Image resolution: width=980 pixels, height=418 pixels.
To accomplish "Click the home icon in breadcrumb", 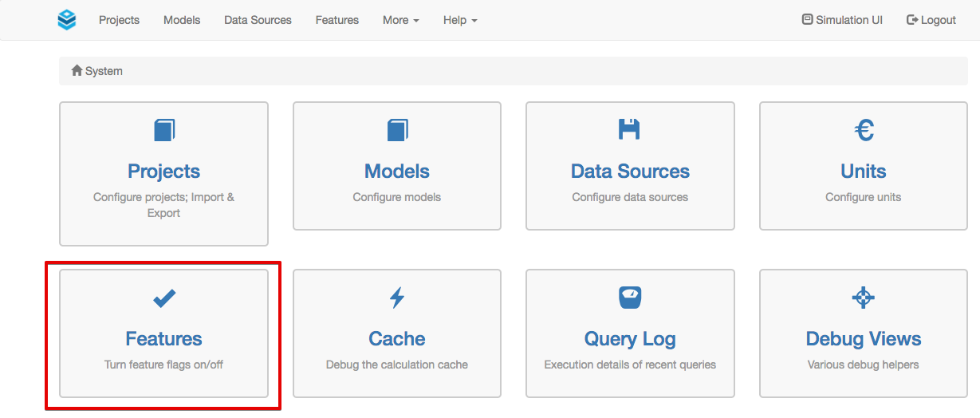I will tap(77, 71).
